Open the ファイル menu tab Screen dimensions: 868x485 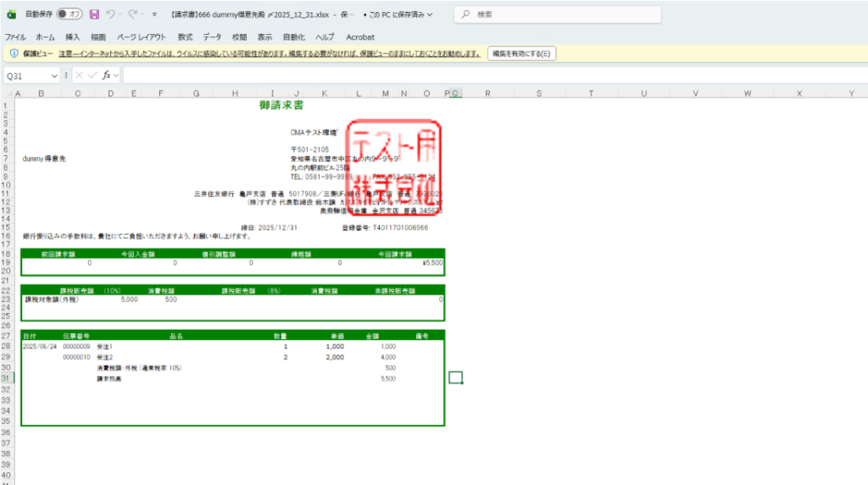[x=15, y=37]
